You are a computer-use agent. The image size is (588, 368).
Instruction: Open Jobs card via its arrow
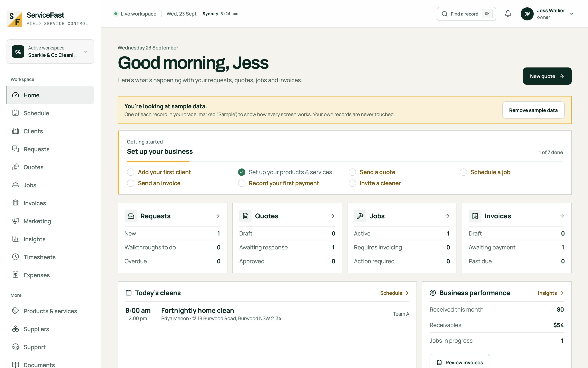coord(447,216)
